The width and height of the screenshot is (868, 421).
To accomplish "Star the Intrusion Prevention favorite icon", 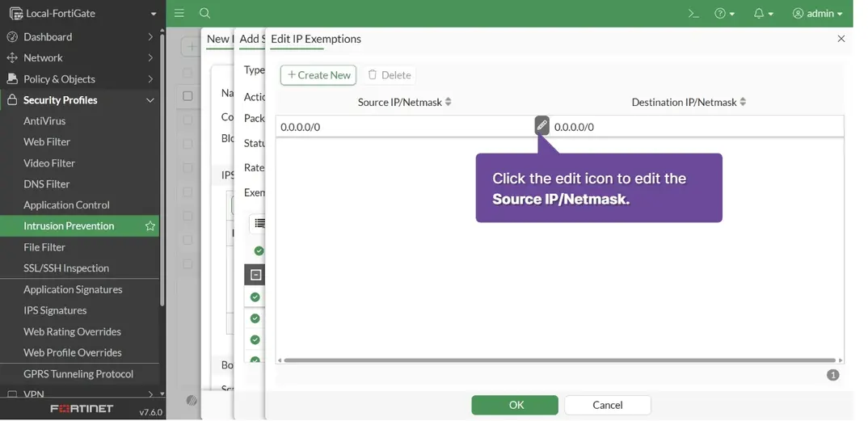I will click(150, 225).
